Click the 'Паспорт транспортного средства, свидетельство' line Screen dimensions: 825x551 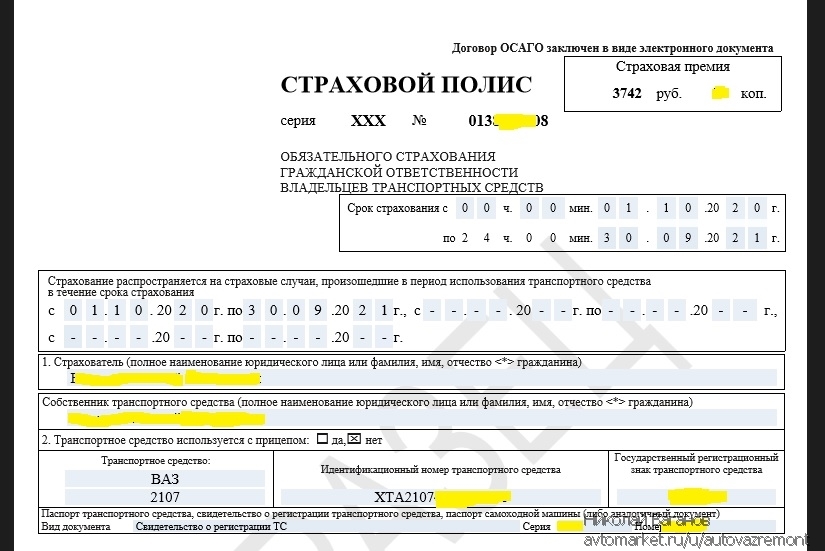(380, 514)
